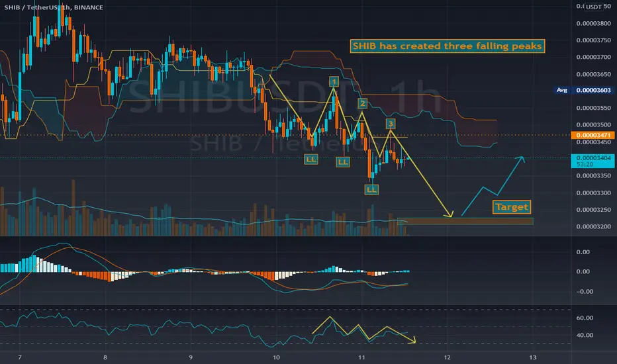This screenshot has height=364, width=617.
Task: Select the Target text label
Action: (x=512, y=207)
